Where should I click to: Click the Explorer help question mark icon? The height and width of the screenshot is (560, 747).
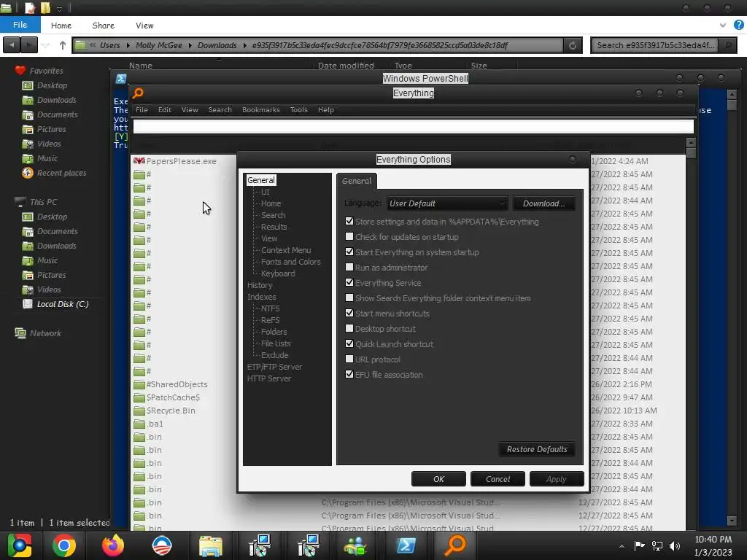pyautogui.click(x=738, y=26)
